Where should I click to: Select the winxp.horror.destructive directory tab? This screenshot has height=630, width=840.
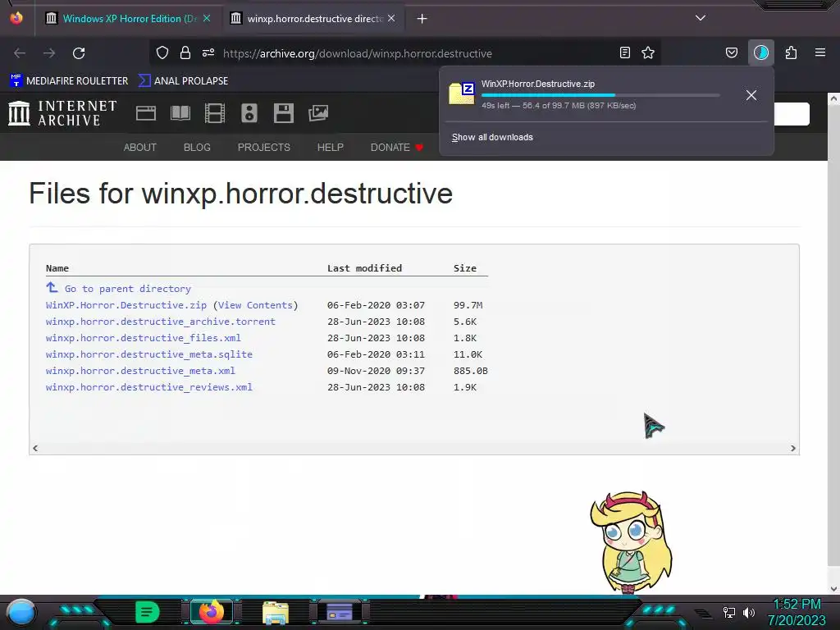(314, 19)
